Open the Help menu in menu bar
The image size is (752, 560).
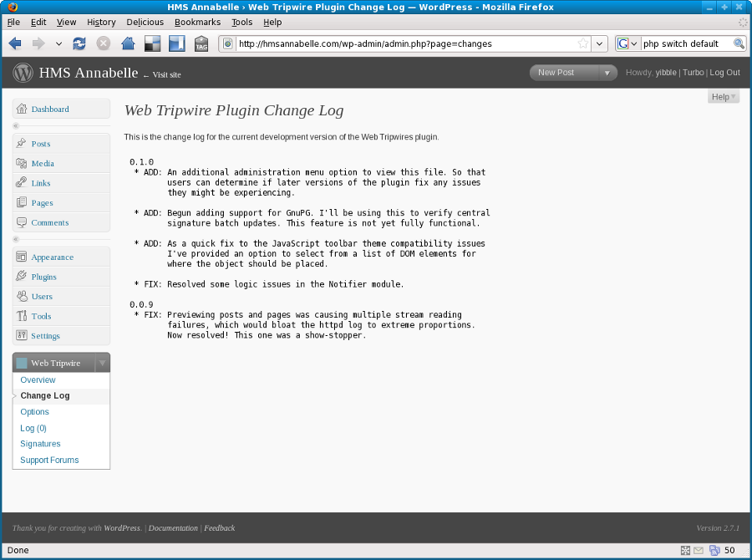point(272,22)
